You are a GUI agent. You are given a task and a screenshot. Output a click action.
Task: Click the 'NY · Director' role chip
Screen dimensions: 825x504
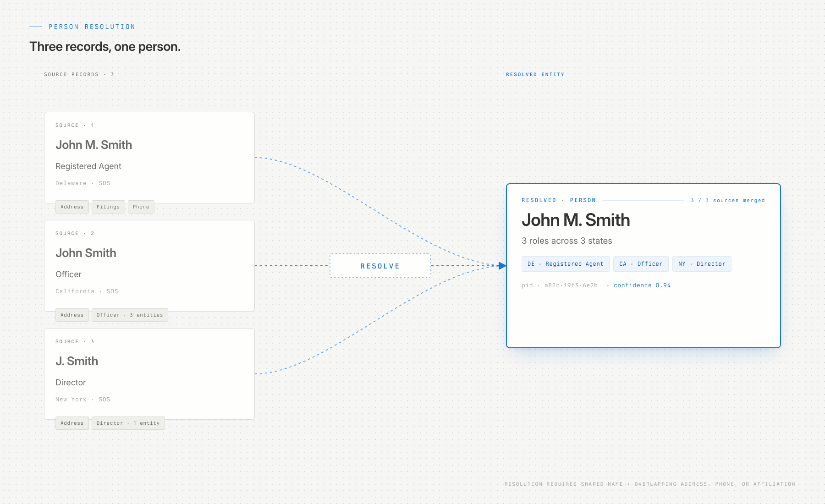702,264
